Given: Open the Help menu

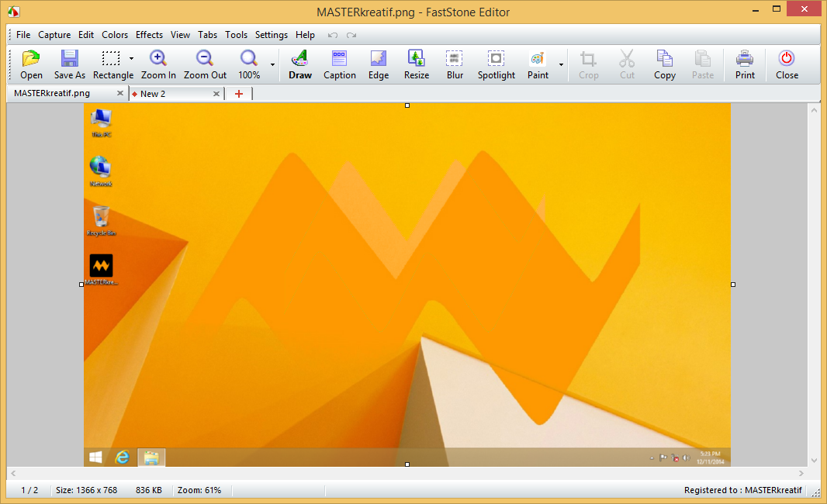Looking at the screenshot, I should pos(305,35).
